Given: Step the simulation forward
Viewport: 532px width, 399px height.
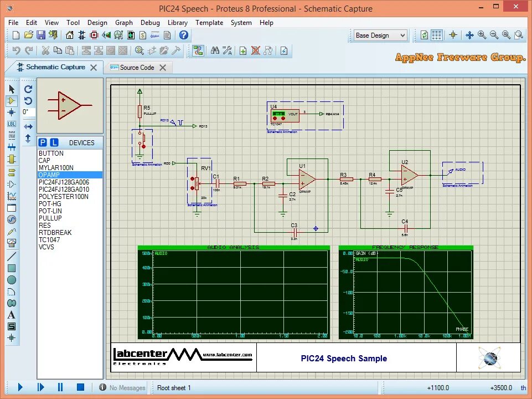Looking at the screenshot, I should (x=40, y=387).
